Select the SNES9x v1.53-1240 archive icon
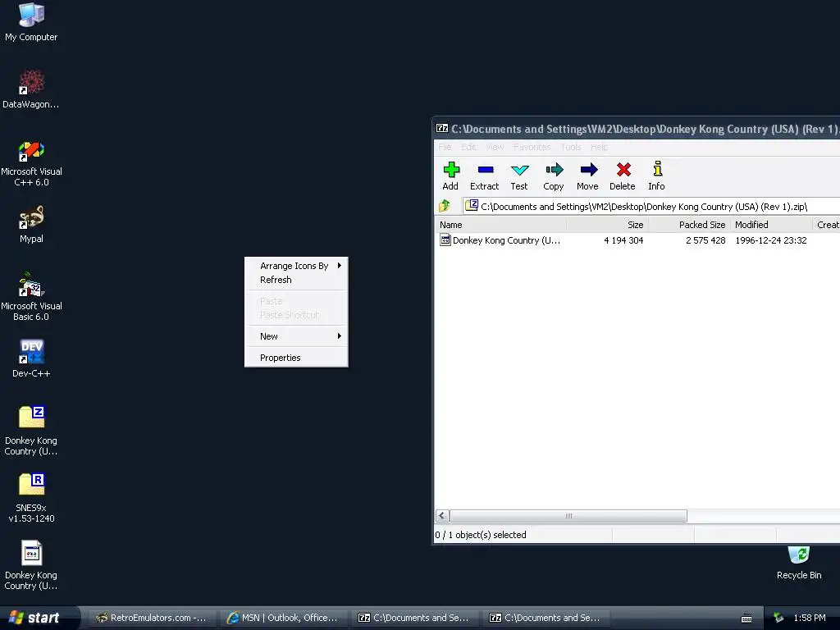 click(31, 498)
